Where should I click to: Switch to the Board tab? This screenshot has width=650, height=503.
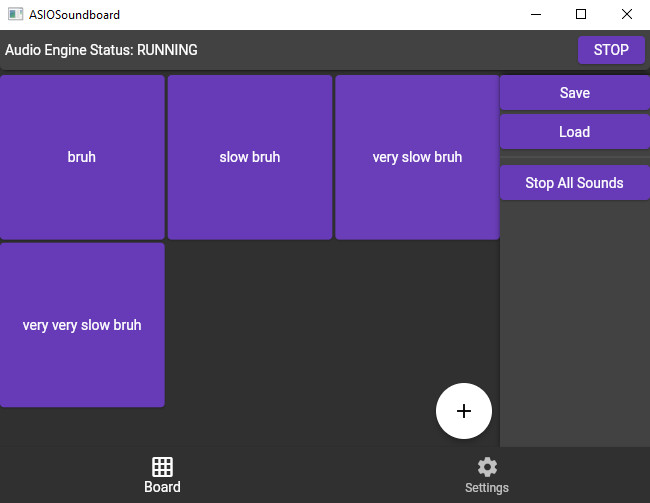pyautogui.click(x=162, y=475)
